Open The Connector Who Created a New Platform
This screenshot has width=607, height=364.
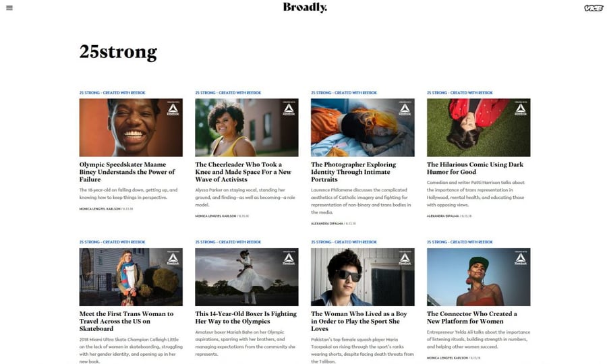[x=472, y=317]
